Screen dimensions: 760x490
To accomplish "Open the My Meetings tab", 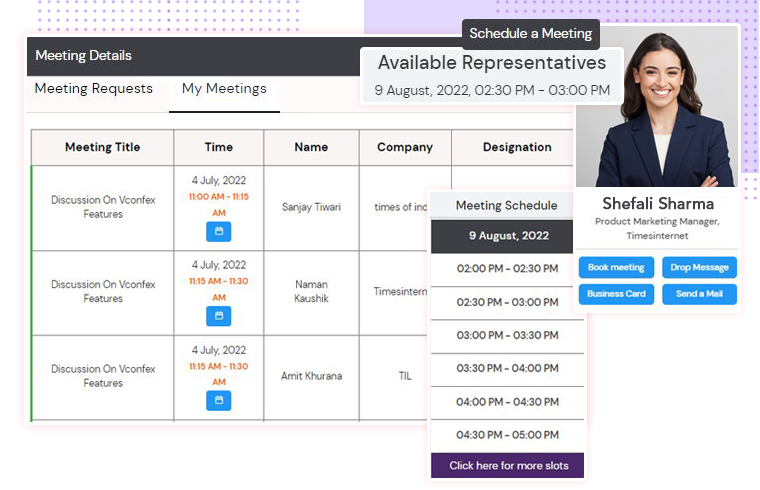I will point(224,89).
